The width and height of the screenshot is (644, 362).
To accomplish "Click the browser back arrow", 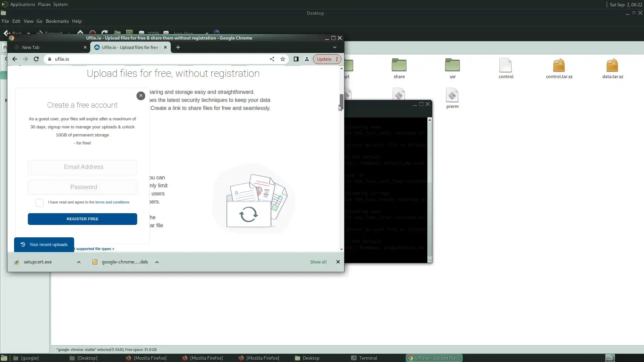I will tap(15, 59).
